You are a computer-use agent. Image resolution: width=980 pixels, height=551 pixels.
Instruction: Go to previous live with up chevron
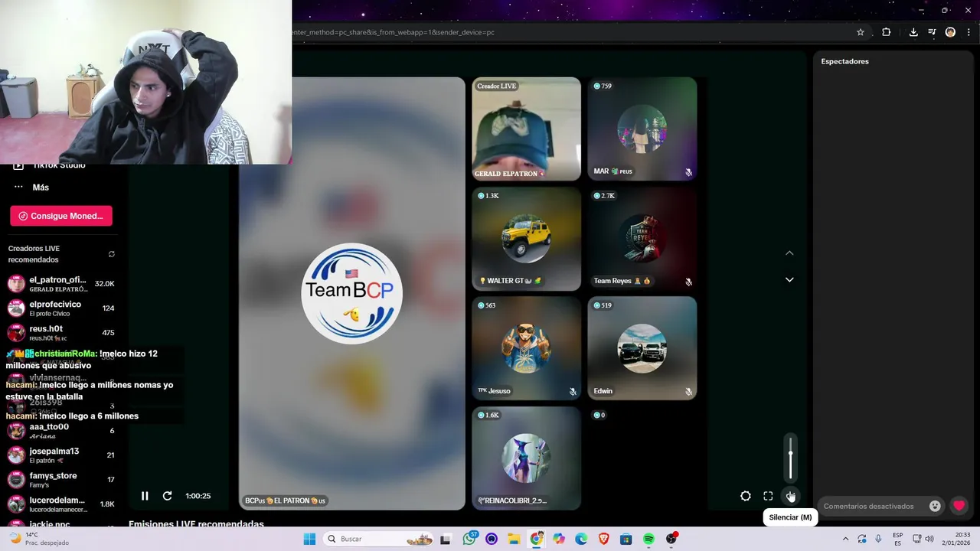(x=789, y=253)
